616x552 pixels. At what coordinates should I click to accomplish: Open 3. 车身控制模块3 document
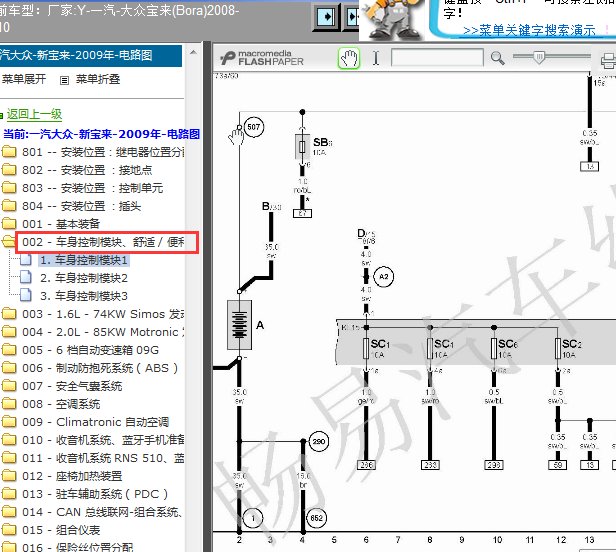pyautogui.click(x=84, y=295)
